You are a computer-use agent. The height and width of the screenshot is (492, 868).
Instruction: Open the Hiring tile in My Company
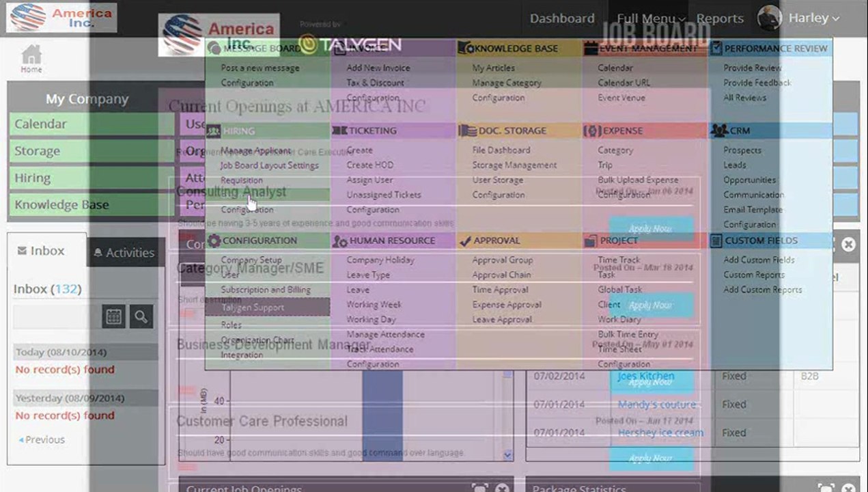[92, 178]
